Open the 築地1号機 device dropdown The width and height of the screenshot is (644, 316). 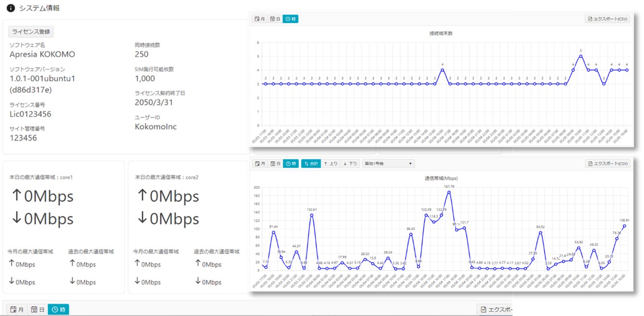388,164
